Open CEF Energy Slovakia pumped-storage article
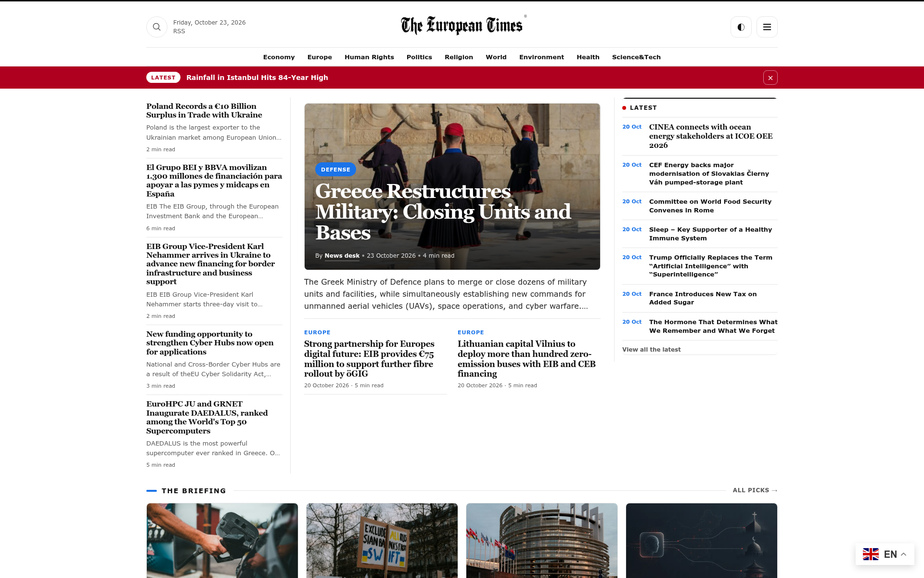 (x=709, y=173)
